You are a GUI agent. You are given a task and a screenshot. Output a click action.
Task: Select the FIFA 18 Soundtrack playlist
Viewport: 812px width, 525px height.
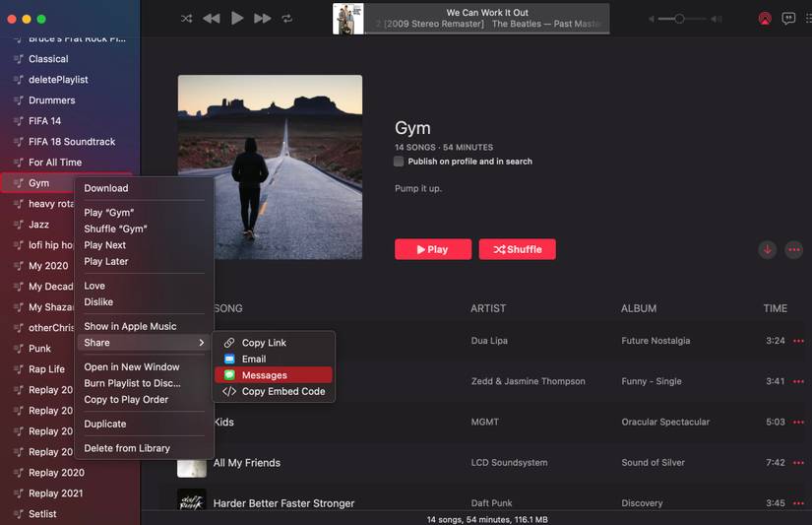70,142
